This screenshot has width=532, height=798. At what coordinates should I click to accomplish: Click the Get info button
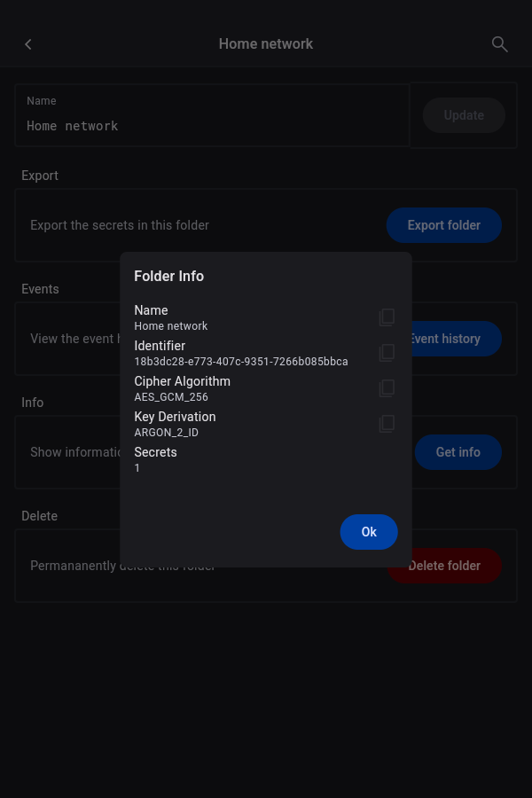[x=458, y=452]
